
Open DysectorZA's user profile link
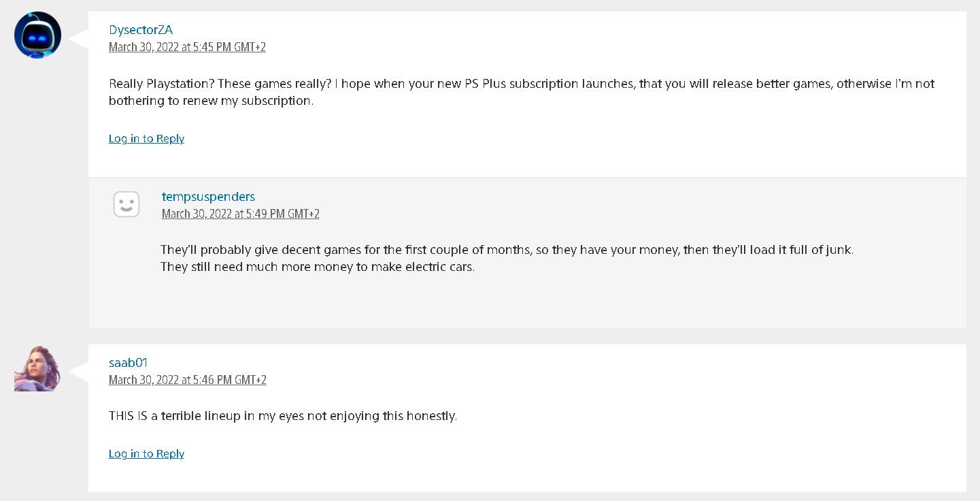(x=141, y=30)
